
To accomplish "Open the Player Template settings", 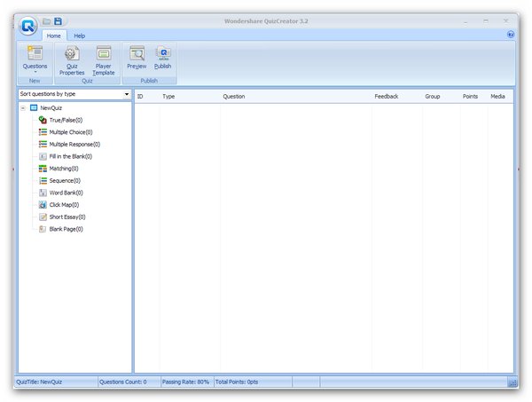I will (x=104, y=60).
